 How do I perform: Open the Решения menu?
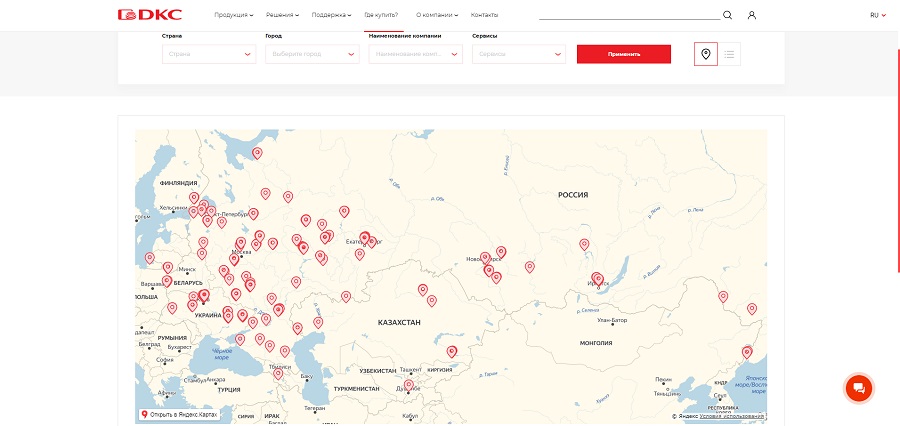(282, 15)
